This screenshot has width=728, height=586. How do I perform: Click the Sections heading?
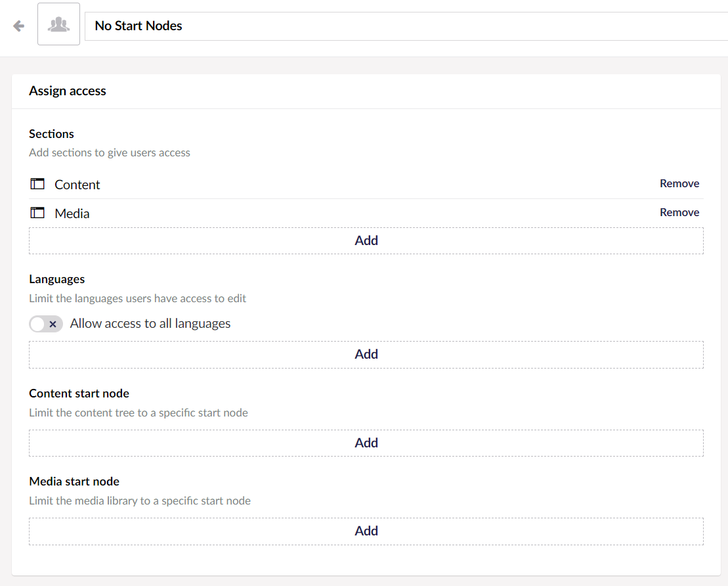click(x=51, y=134)
